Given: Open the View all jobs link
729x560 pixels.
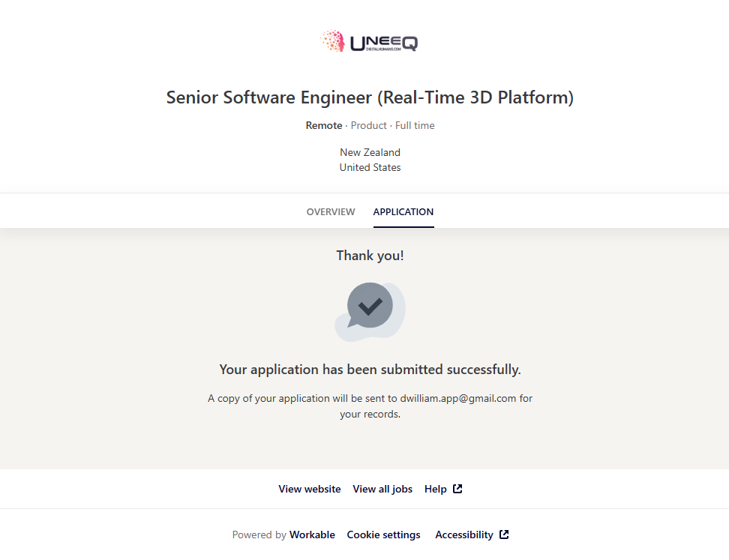Looking at the screenshot, I should click(382, 489).
